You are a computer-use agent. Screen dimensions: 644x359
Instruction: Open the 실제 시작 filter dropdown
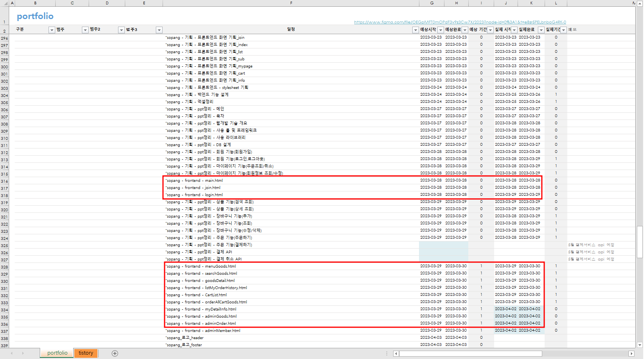(514, 30)
